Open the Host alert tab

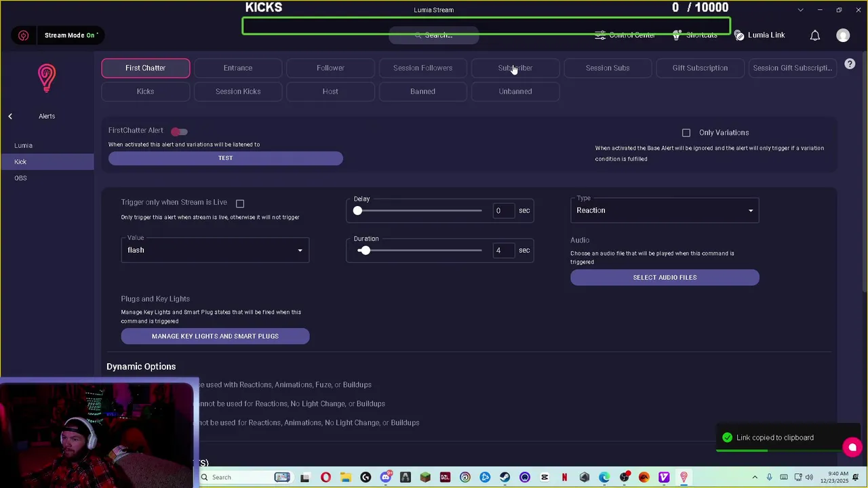[x=330, y=91]
